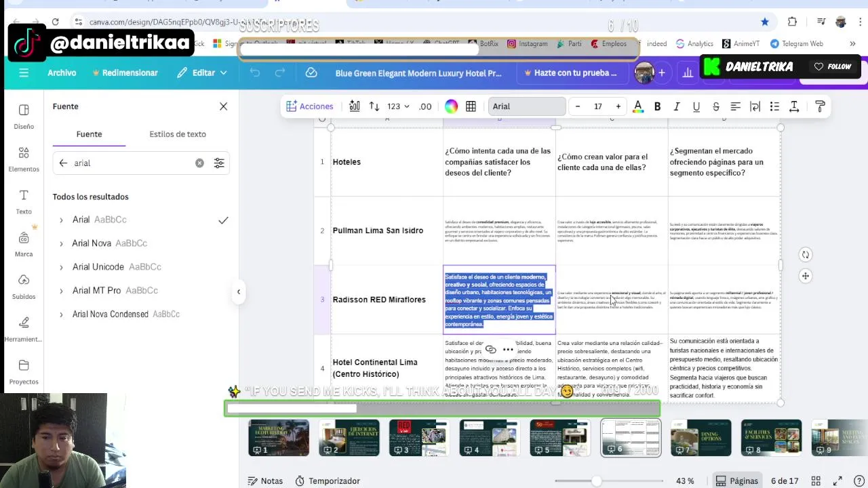Viewport: 868px width, 488px height.
Task: Enter fullscreen presentation mode
Action: pyautogui.click(x=837, y=481)
